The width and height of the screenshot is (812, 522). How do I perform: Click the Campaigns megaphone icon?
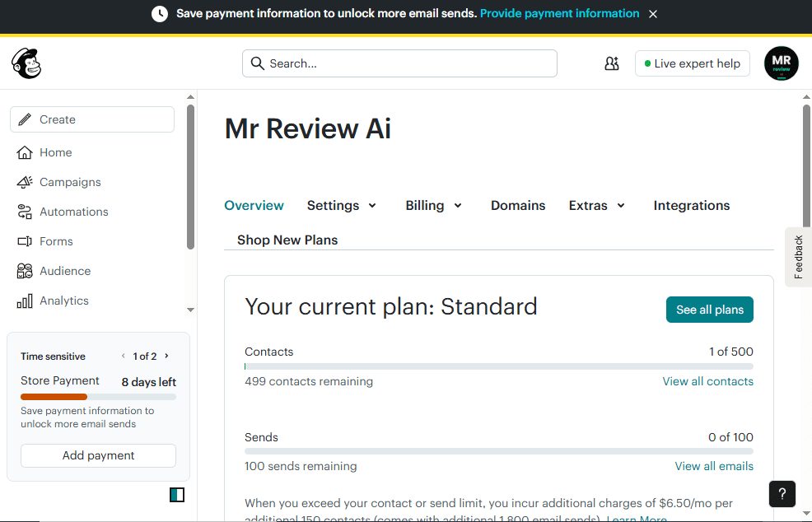click(25, 182)
